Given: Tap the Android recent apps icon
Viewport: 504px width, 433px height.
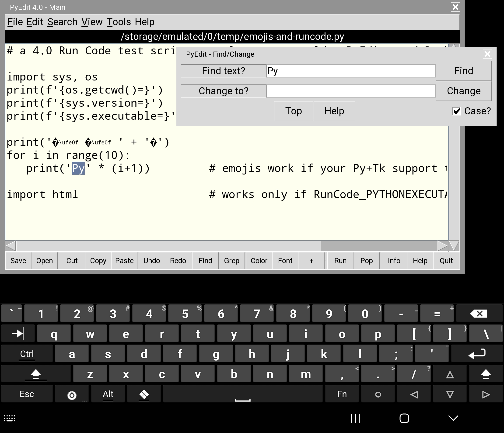Looking at the screenshot, I should (x=355, y=418).
